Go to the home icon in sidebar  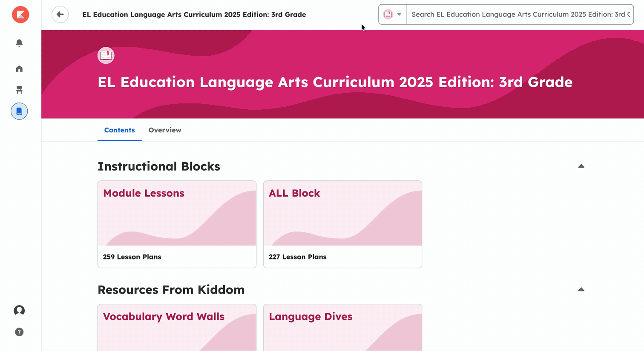(19, 68)
